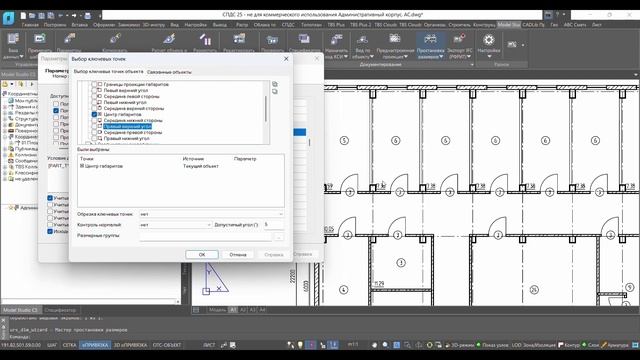
Task: Click the help question mark in title bar
Action: [x=557, y=15]
